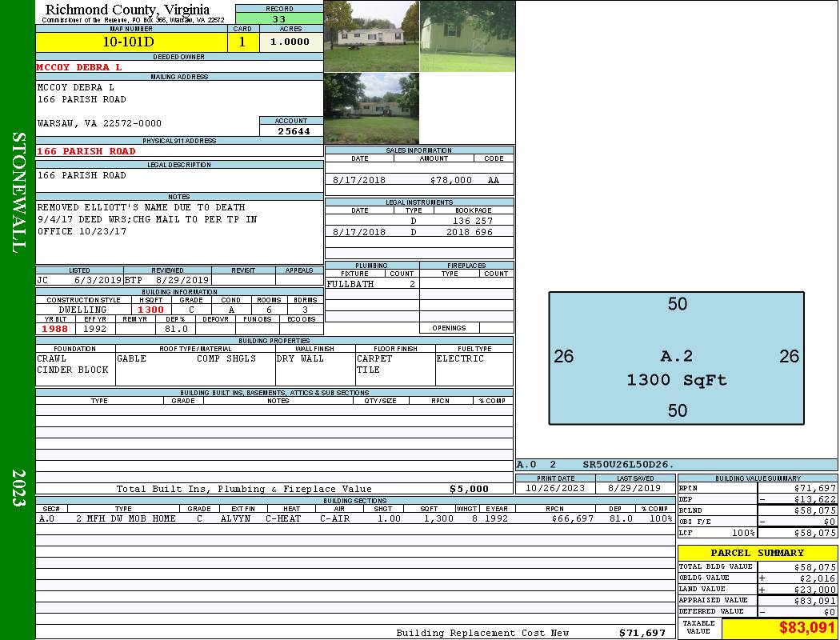
Task: Select building section row A.0 MFH DW MOB HOME
Action: (x=355, y=518)
